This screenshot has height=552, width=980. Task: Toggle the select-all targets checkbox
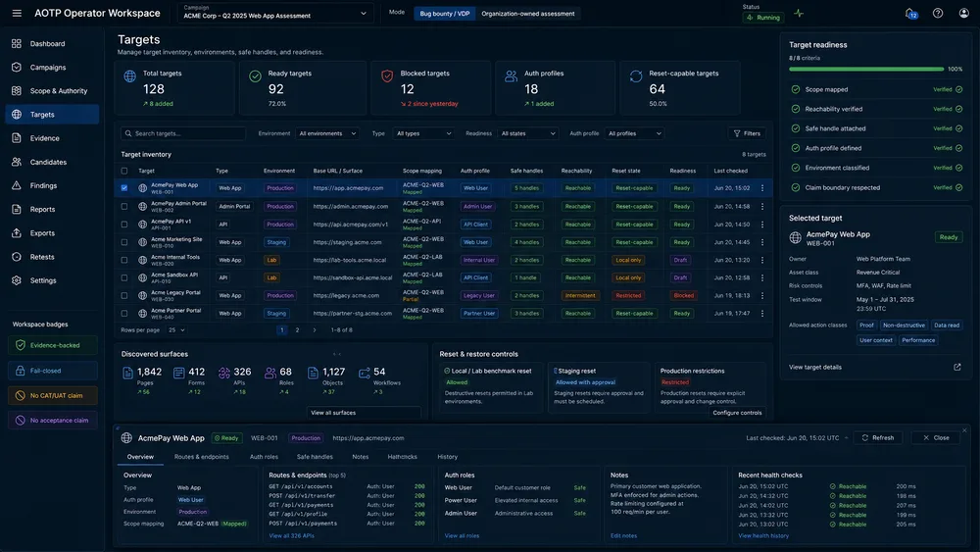124,171
